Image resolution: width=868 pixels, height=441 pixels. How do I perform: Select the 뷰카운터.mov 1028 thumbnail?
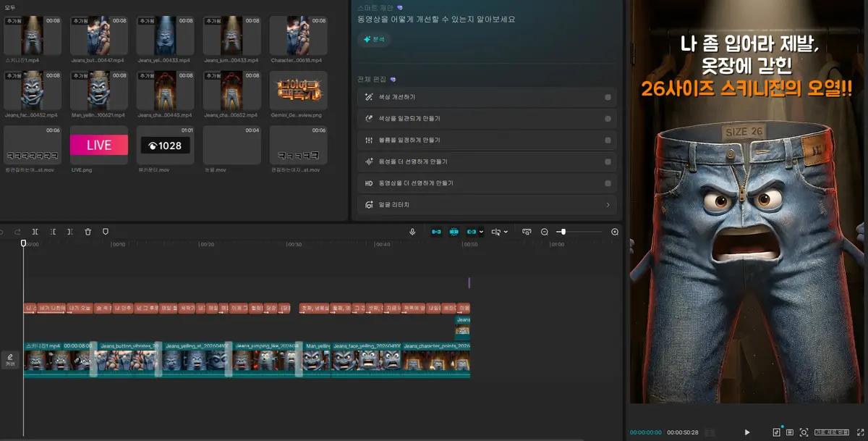[166, 146]
